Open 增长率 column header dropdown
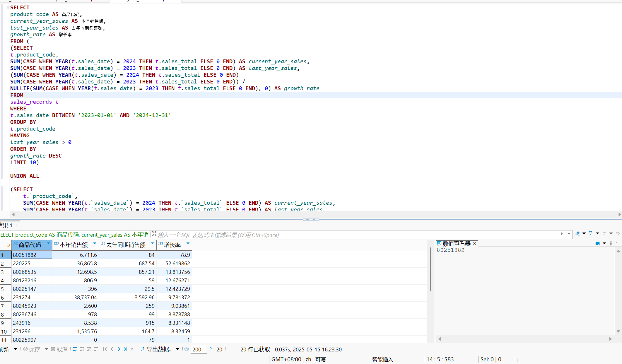622x364 pixels. click(188, 243)
